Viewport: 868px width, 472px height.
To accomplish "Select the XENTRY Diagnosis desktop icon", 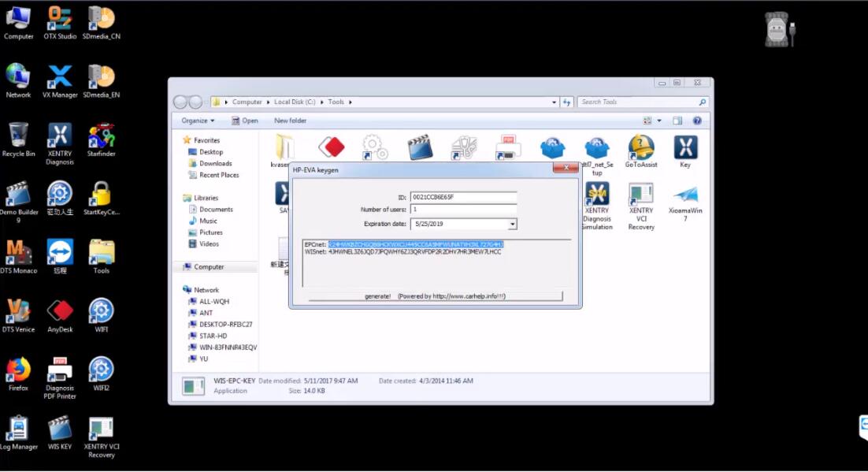I will pos(60,143).
